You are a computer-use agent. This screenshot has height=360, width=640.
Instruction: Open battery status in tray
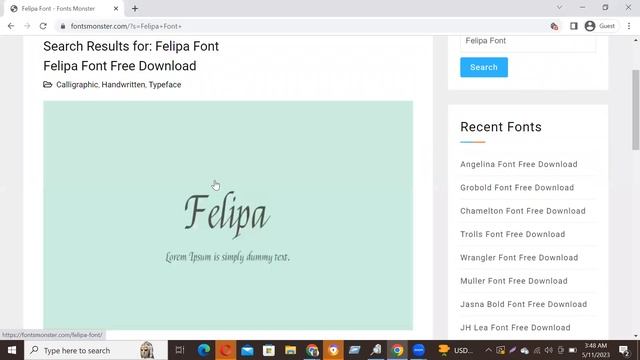point(573,350)
